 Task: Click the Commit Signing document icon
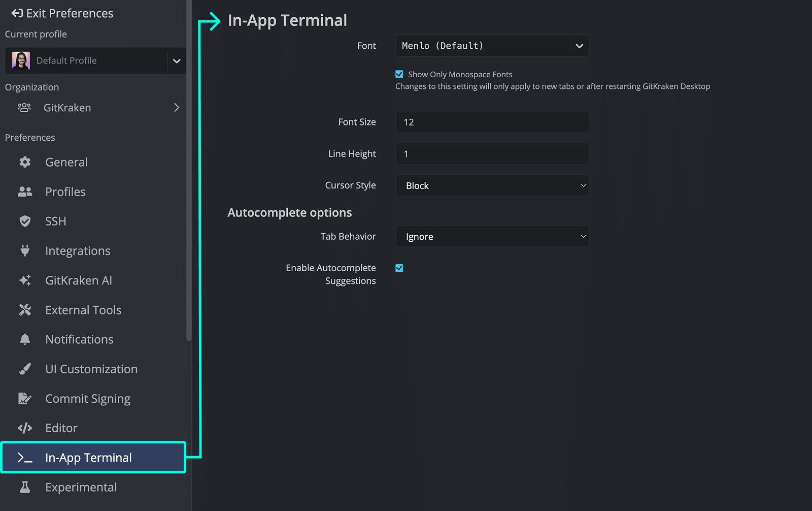point(25,398)
